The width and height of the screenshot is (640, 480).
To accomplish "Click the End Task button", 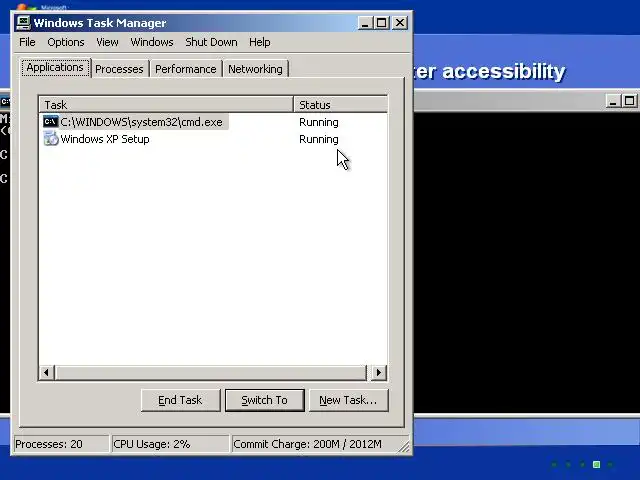I will (x=180, y=400).
